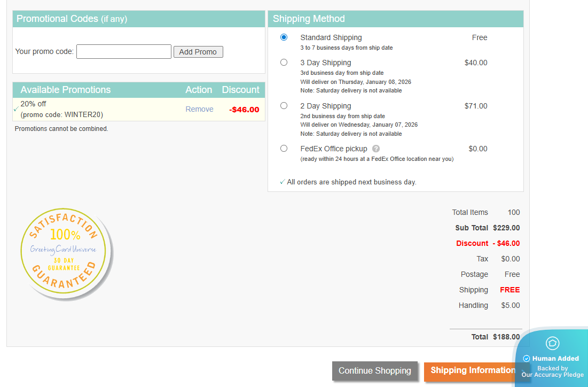Remove the WINTER20 promotion
The image size is (588, 387).
[199, 109]
